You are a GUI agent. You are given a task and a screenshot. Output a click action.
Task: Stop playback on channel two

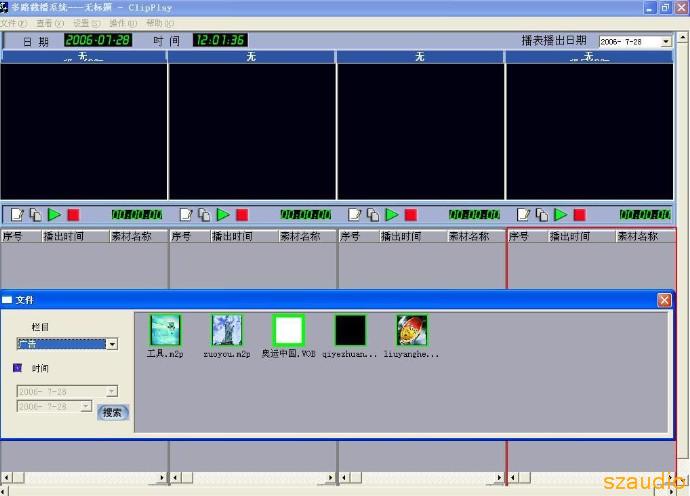tap(242, 215)
